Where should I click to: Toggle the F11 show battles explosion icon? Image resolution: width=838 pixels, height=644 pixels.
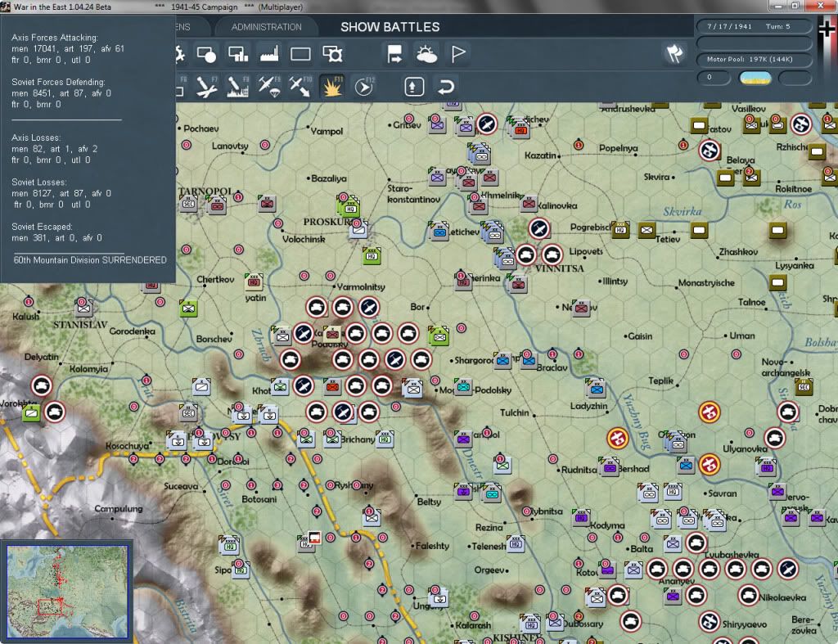click(x=332, y=87)
